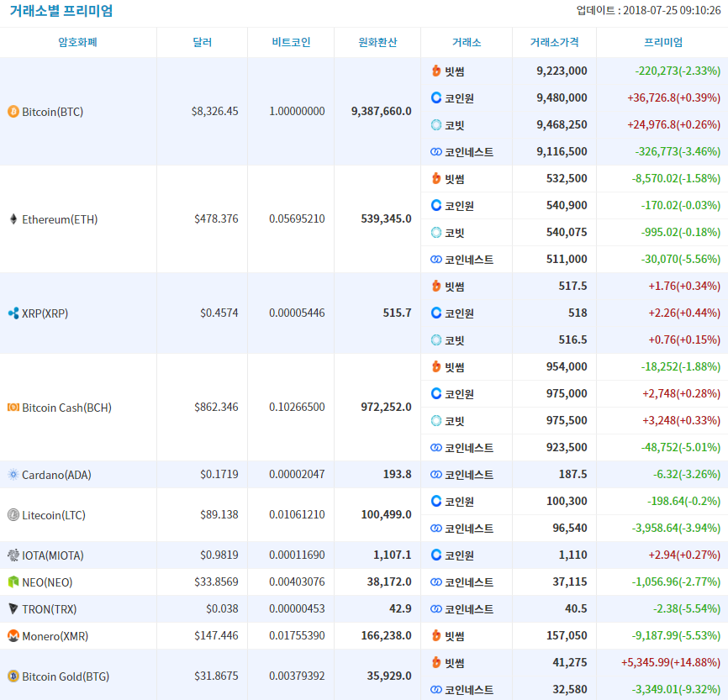The image size is (728, 700).
Task: Click the Cardano(ADA) icon
Action: point(13,475)
